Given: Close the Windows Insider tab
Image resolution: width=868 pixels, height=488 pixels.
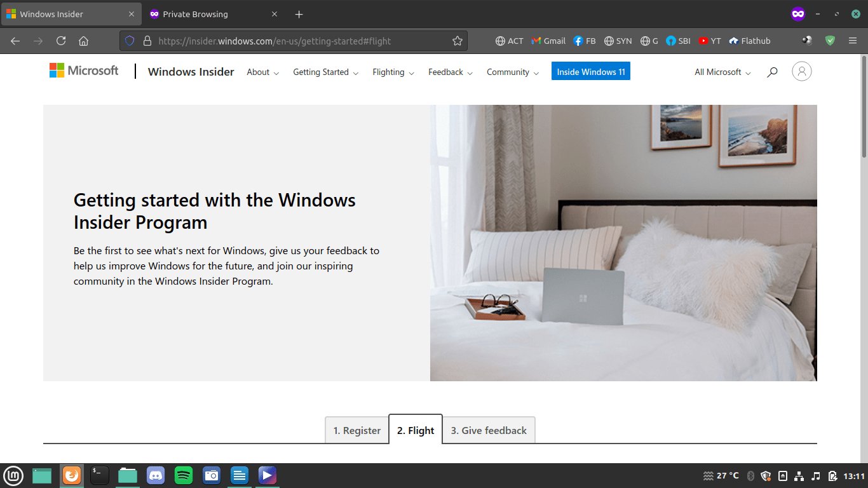Looking at the screenshot, I should 132,14.
